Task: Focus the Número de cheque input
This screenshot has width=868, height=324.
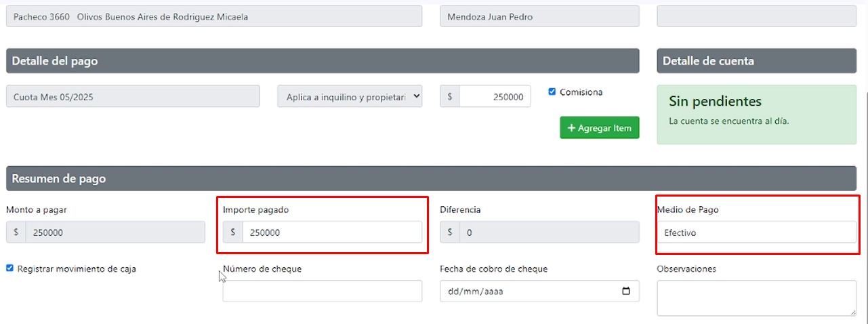Action: [323, 291]
